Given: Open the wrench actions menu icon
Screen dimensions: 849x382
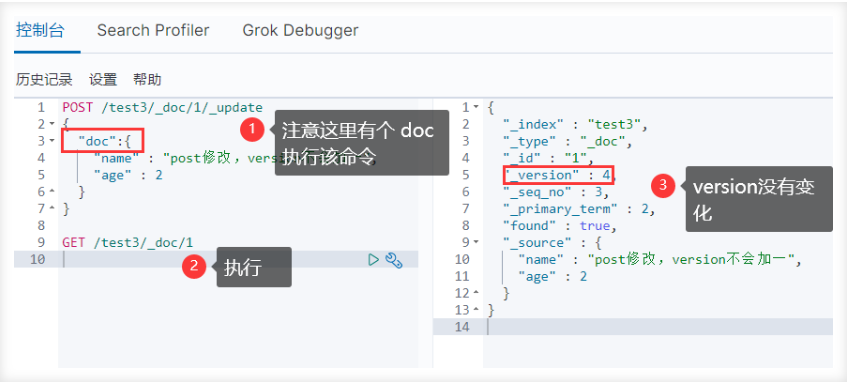Looking at the screenshot, I should (x=394, y=260).
